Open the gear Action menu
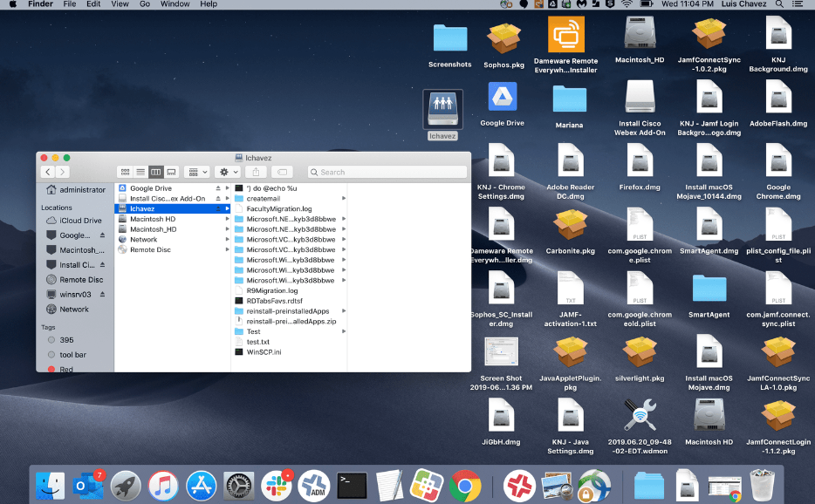The height and width of the screenshot is (504, 815). [228, 172]
